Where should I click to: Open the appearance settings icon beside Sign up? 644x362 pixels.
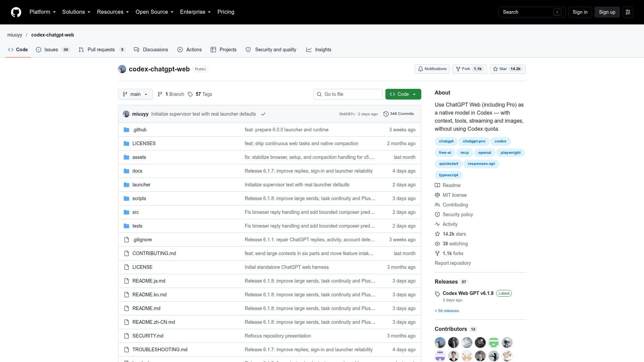click(628, 12)
